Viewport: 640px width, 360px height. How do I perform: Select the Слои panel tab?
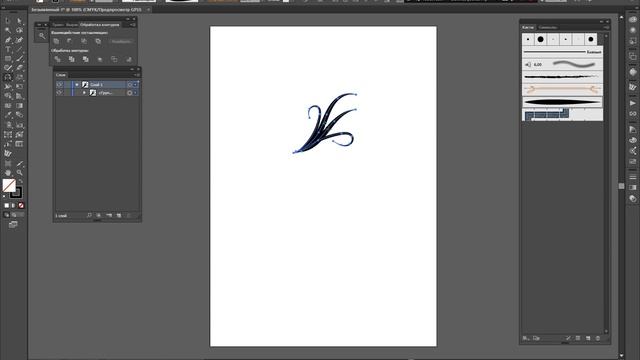(61, 75)
